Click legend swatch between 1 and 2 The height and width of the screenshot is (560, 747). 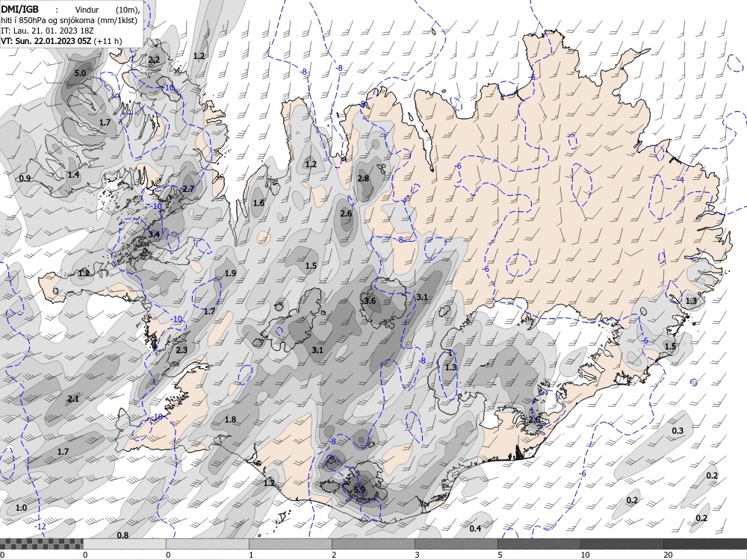[290, 544]
